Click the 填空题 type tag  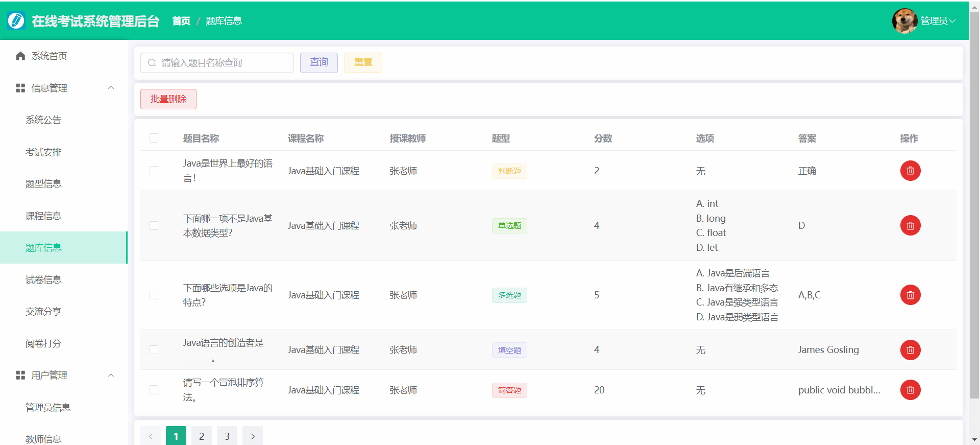pyautogui.click(x=509, y=350)
